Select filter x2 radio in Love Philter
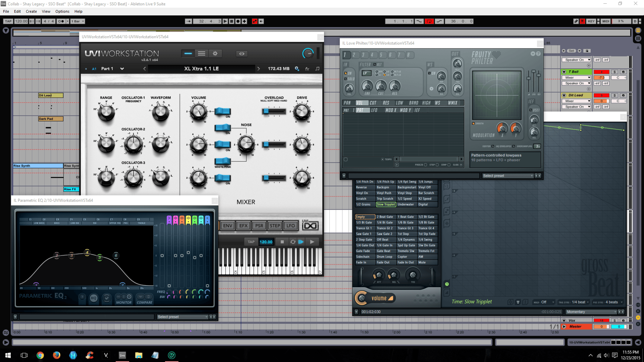The height and width of the screenshot is (362, 644). [x=384, y=72]
